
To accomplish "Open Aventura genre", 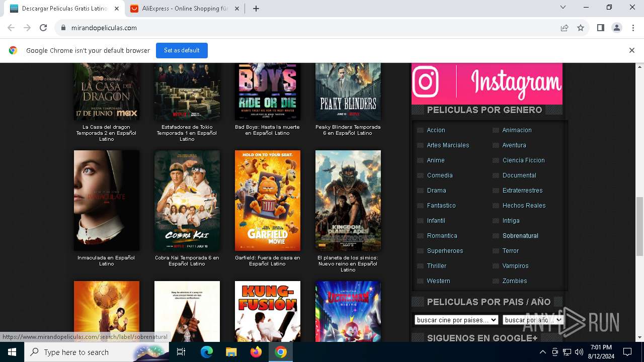I will [x=514, y=145].
